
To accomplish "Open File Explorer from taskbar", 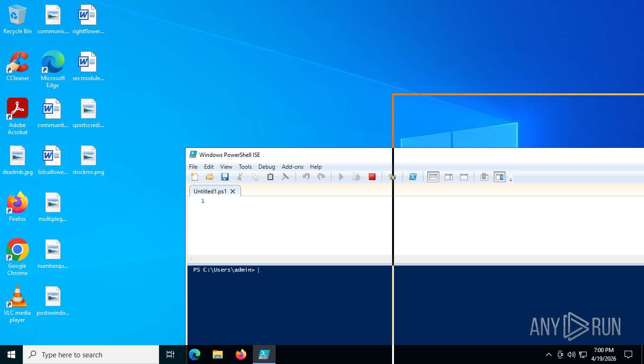I will pyautogui.click(x=217, y=355).
